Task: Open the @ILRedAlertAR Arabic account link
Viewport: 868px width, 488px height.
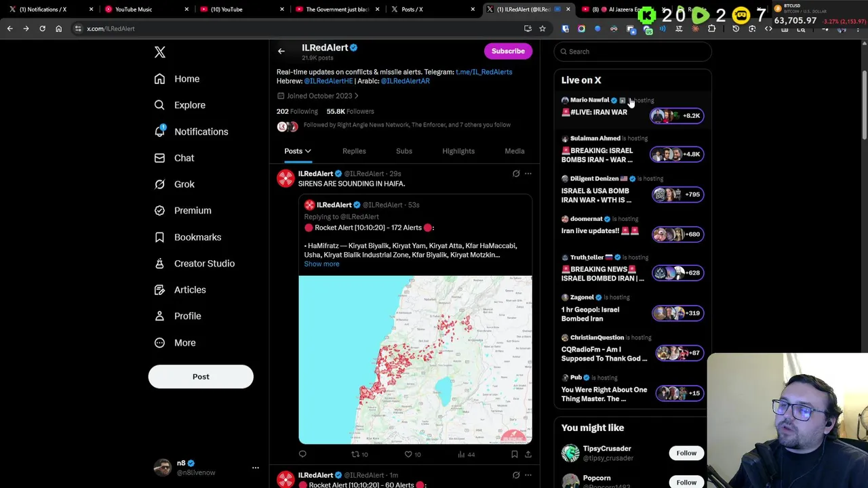Action: coord(405,81)
